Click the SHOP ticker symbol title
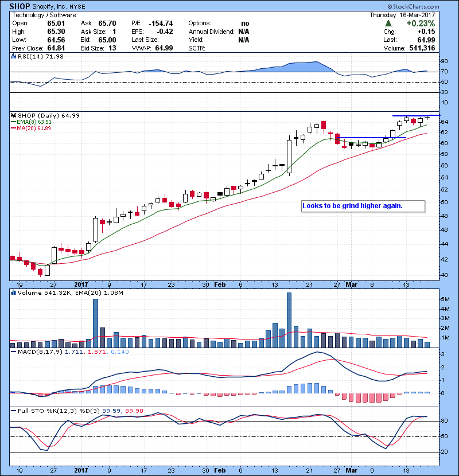 pos(20,5)
